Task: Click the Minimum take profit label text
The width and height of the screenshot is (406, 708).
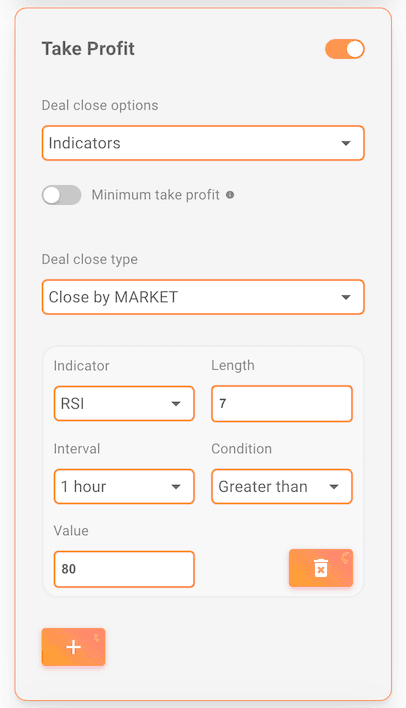Action: pos(156,195)
